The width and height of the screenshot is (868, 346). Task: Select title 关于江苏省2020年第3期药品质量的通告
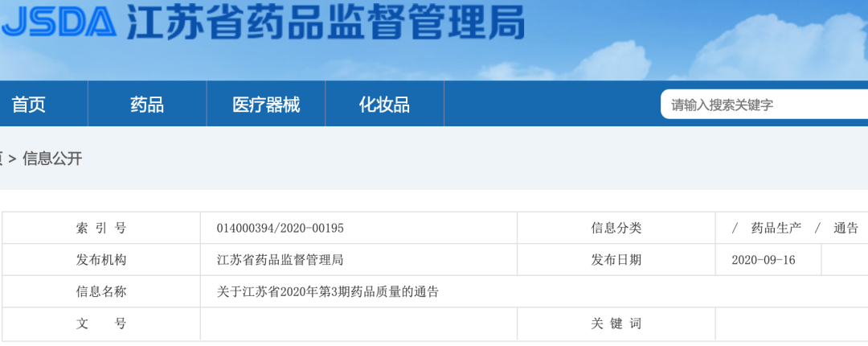pos(328,291)
